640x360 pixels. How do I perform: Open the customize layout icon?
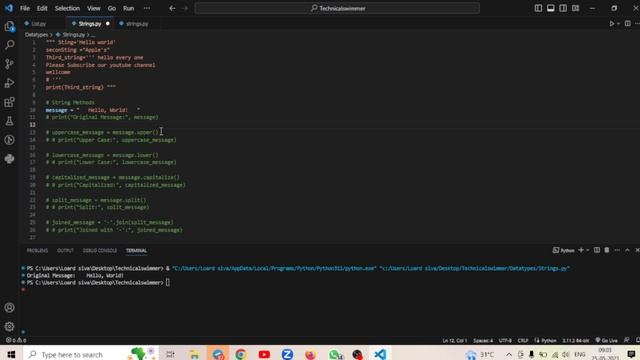point(576,8)
